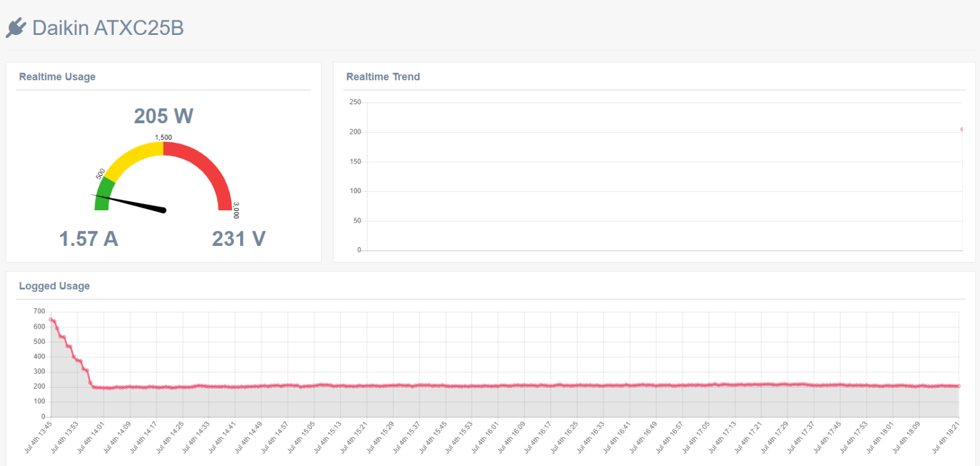Click the first data point near 650 W in Logged Usage
This screenshot has width=980, height=466.
point(51,319)
